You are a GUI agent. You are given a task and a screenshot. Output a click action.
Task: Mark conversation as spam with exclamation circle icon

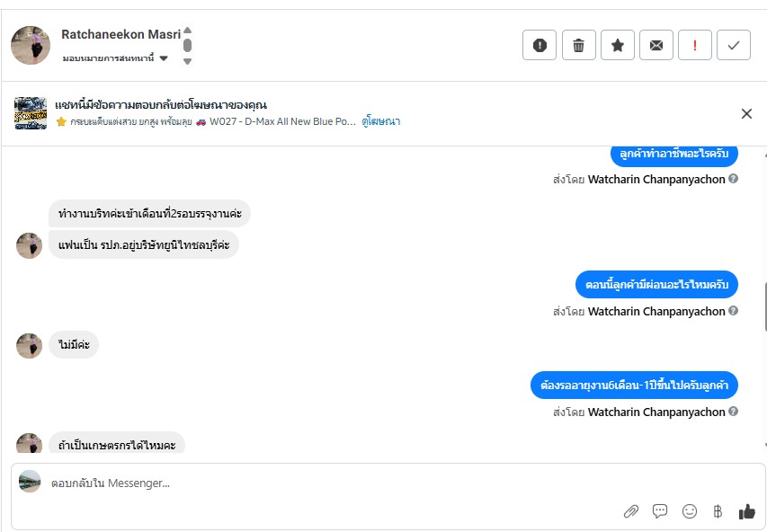(540, 46)
